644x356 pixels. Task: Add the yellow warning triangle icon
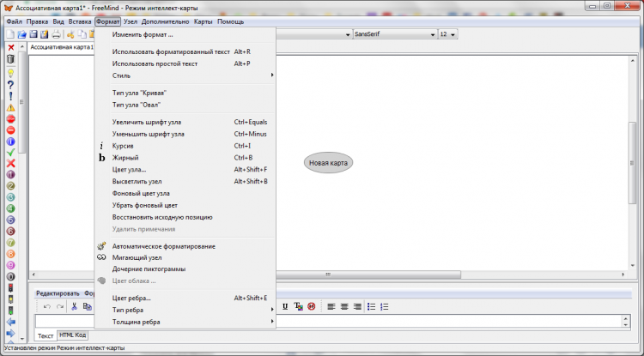(x=11, y=108)
